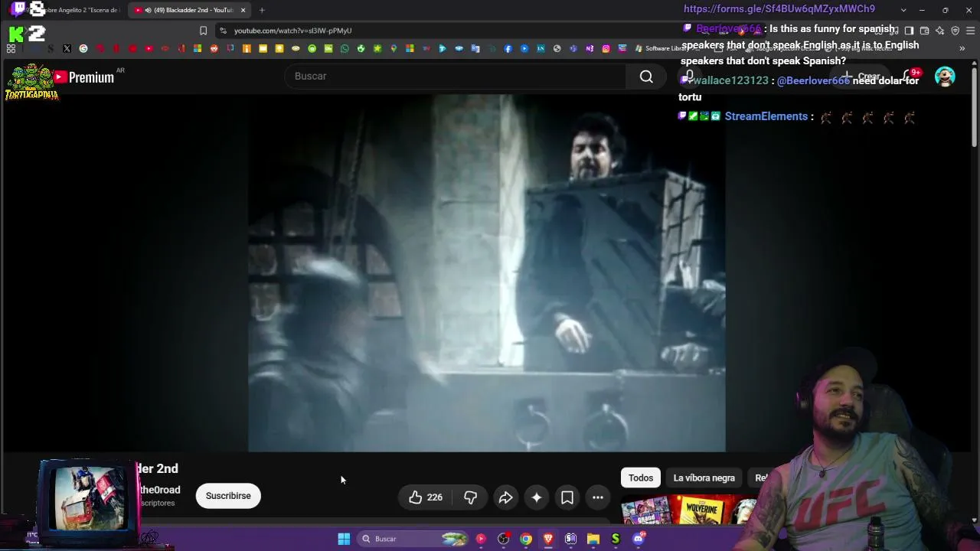
Task: Open the Wolverine recommended video thumbnail
Action: [x=701, y=511]
